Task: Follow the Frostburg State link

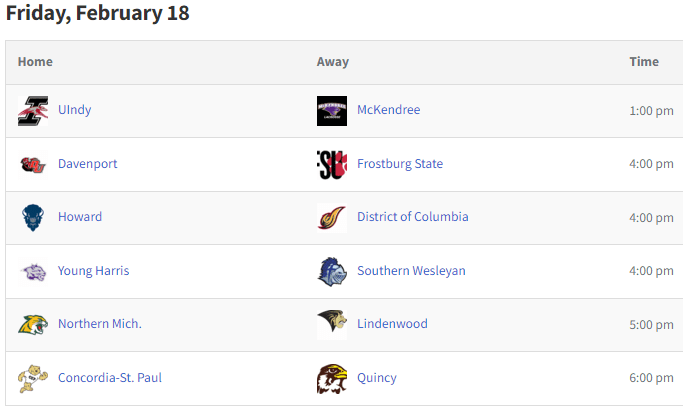Action: point(400,164)
